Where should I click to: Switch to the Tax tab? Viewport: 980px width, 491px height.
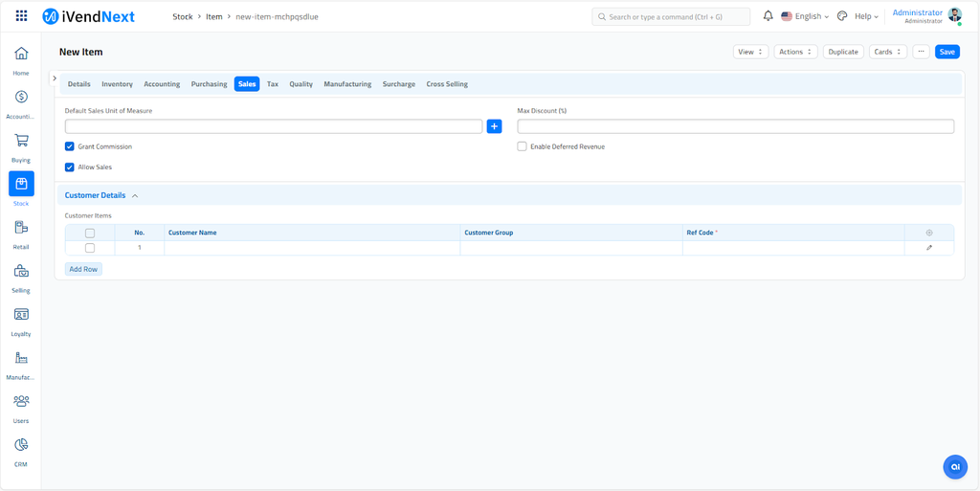(273, 83)
